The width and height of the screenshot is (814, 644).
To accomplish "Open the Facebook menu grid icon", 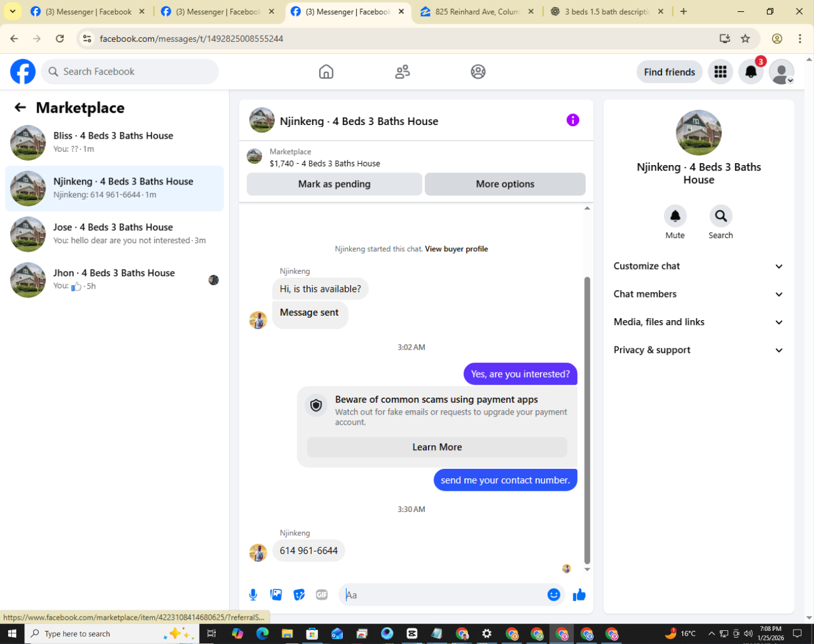I will [720, 72].
